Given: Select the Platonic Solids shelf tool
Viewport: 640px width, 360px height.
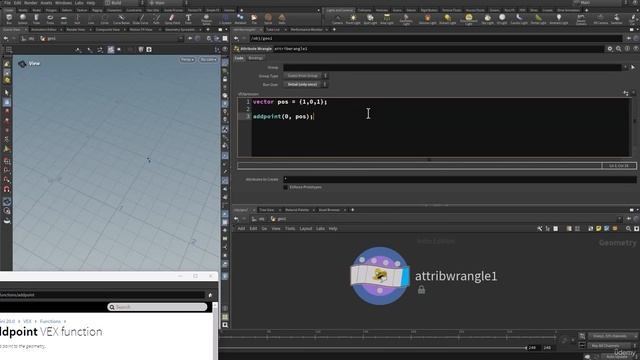Looking at the screenshot, I should pyautogui.click(x=207, y=19).
